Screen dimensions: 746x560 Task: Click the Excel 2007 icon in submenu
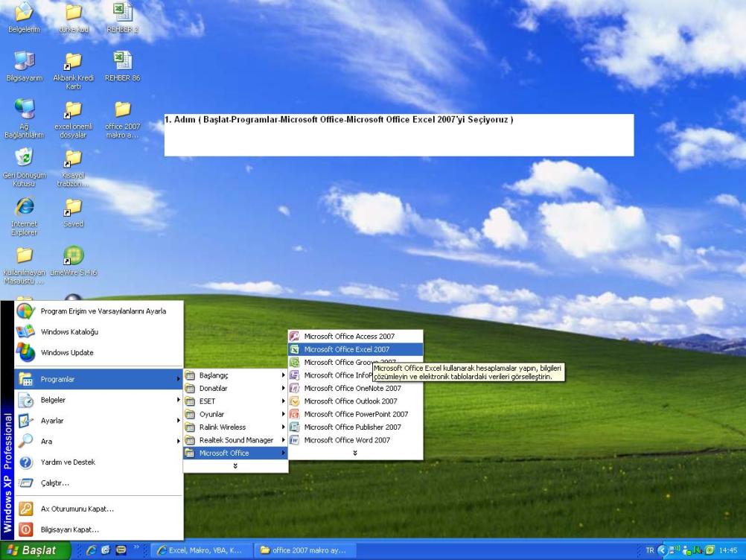pyautogui.click(x=295, y=349)
